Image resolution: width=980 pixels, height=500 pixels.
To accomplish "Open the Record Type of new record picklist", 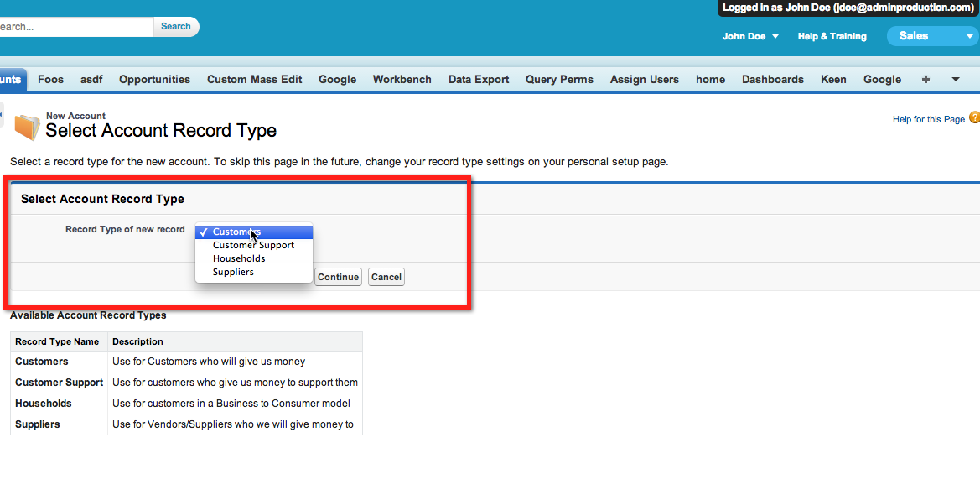I will tap(253, 232).
